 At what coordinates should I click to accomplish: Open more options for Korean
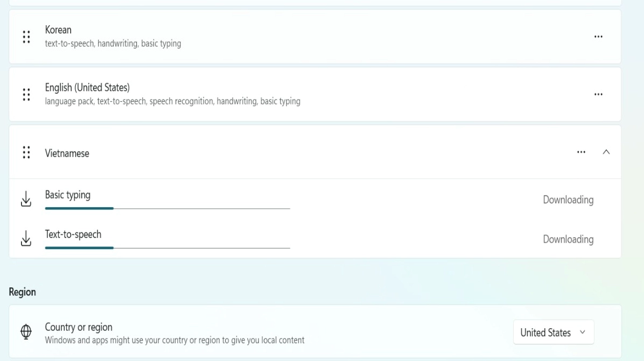[x=598, y=37]
